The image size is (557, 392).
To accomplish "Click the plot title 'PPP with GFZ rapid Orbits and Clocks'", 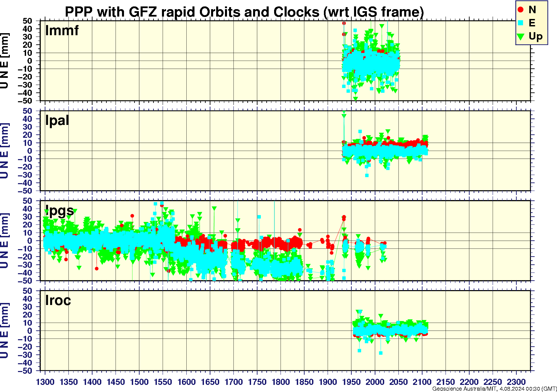I will (192, 12).
